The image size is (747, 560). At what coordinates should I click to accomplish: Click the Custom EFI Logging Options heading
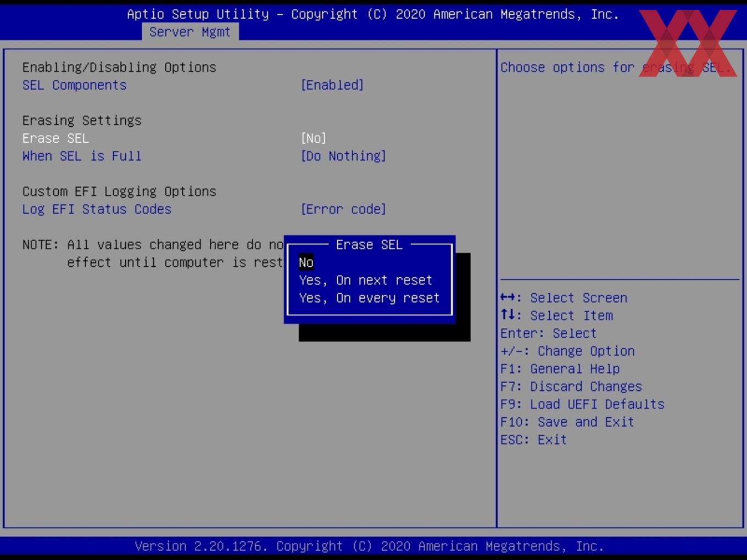click(x=119, y=192)
